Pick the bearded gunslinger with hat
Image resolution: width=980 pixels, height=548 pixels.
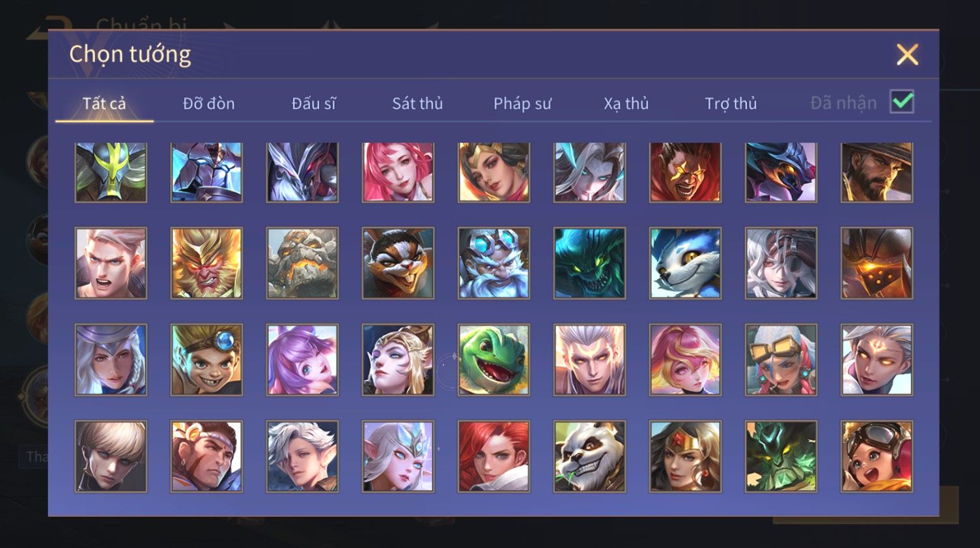876,172
